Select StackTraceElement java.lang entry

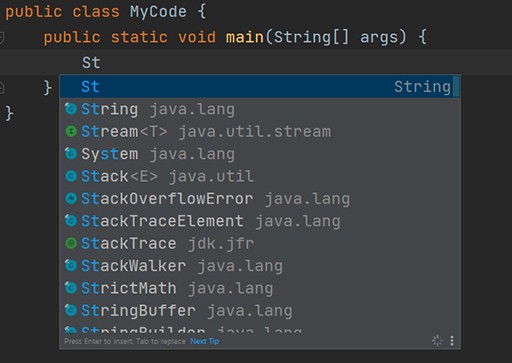point(257,221)
